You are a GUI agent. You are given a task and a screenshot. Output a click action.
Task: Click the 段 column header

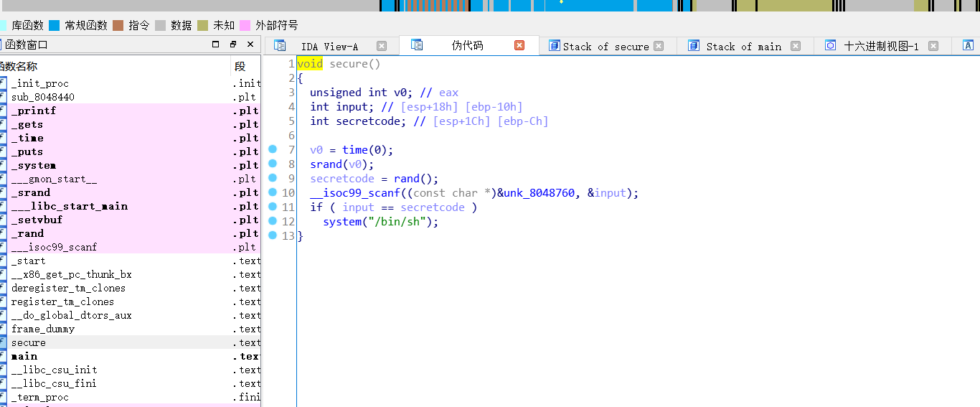click(x=240, y=66)
